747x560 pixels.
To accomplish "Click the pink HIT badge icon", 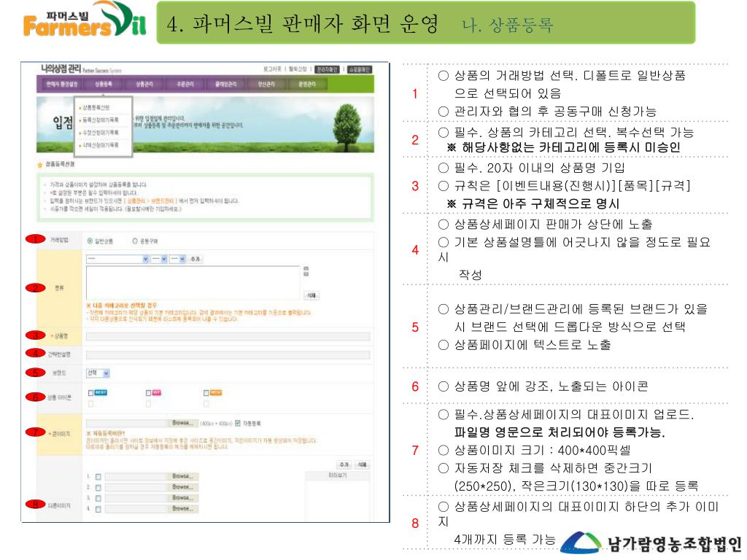I will pyautogui.click(x=157, y=392).
